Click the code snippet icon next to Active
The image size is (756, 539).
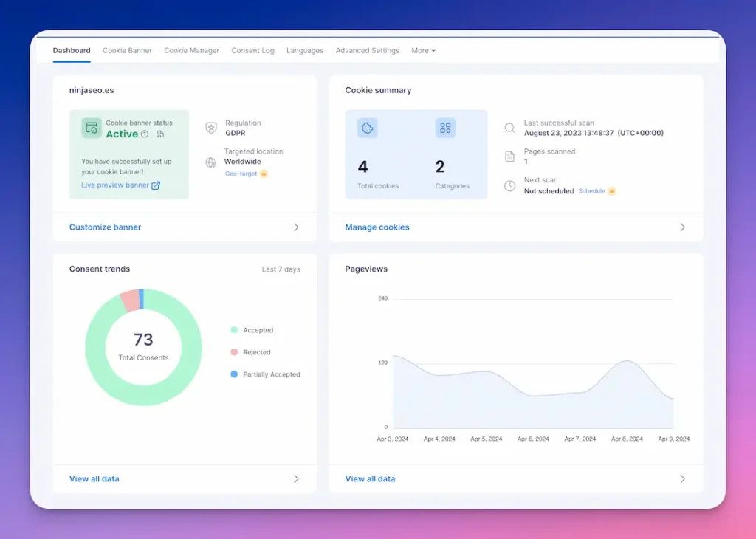(x=160, y=134)
